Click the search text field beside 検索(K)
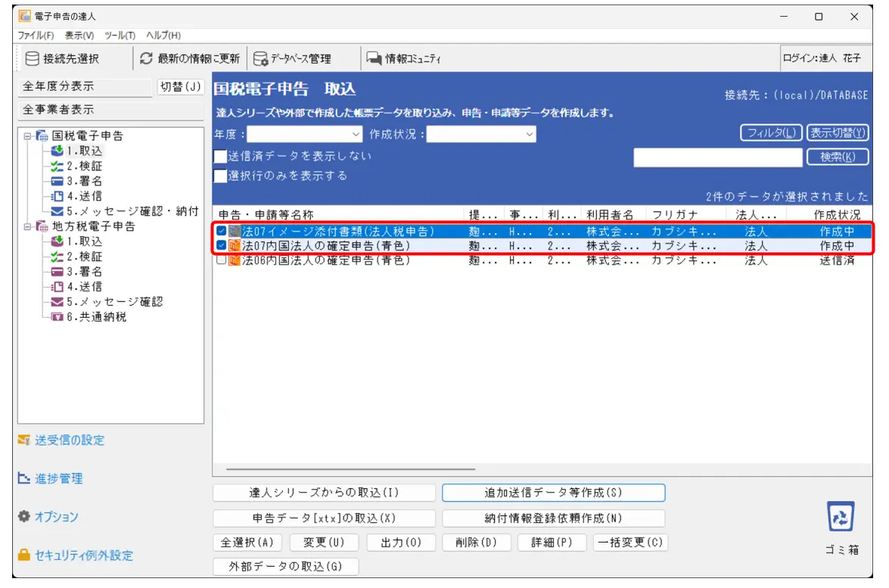The width and height of the screenshot is (889, 588). (716, 157)
